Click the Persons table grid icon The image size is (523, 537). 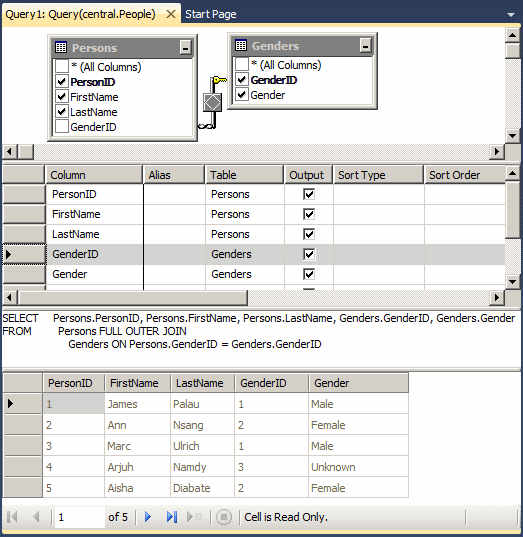(61, 47)
